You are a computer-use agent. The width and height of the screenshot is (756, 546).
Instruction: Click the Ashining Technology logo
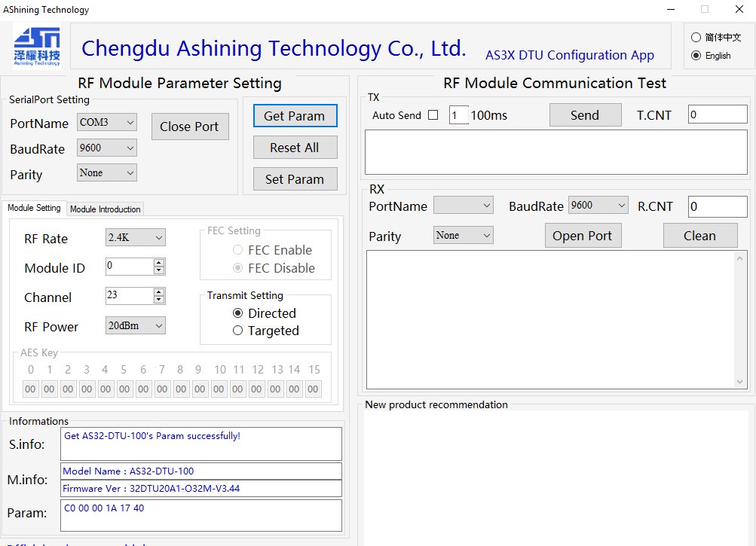point(37,46)
